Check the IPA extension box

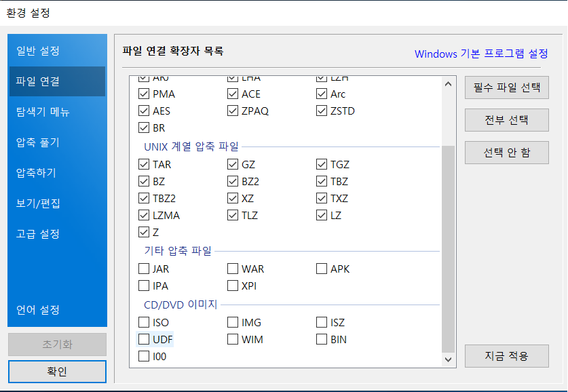pos(144,286)
